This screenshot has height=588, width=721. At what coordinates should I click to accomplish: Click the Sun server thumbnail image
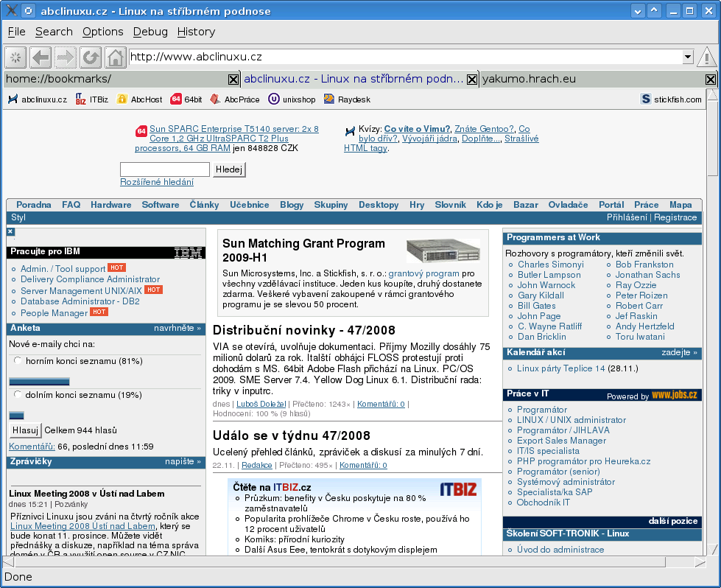443,251
